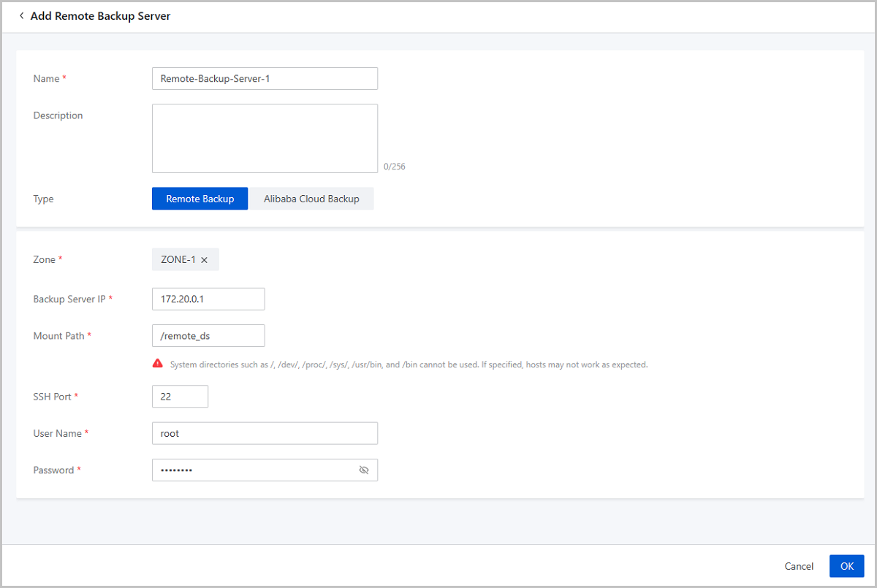
Task: Focus the Password input field
Action: [252, 470]
